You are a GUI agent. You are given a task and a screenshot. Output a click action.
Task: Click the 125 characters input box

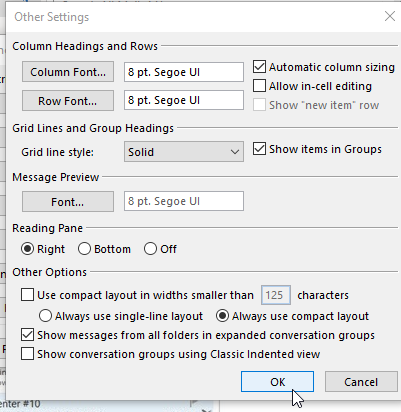click(276, 295)
